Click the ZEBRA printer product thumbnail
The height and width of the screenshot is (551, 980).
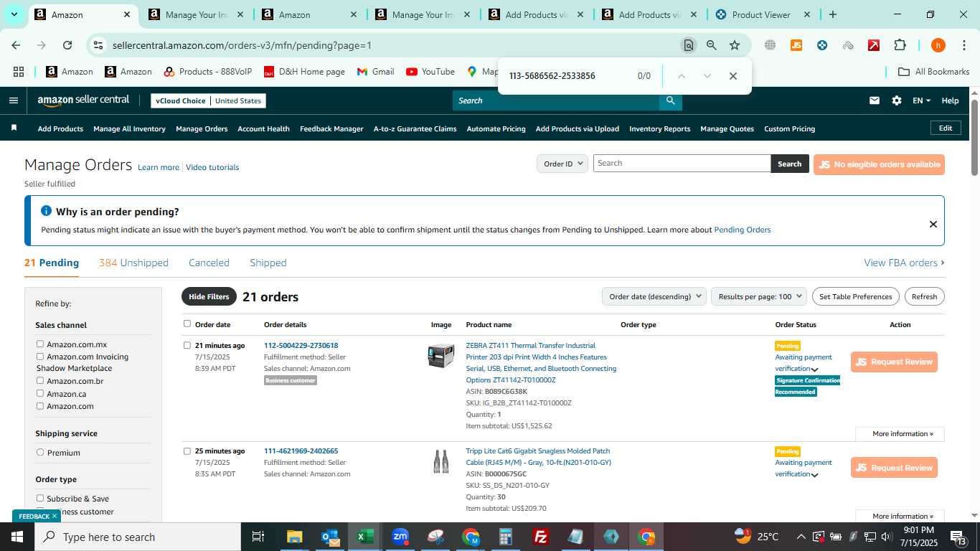440,356
